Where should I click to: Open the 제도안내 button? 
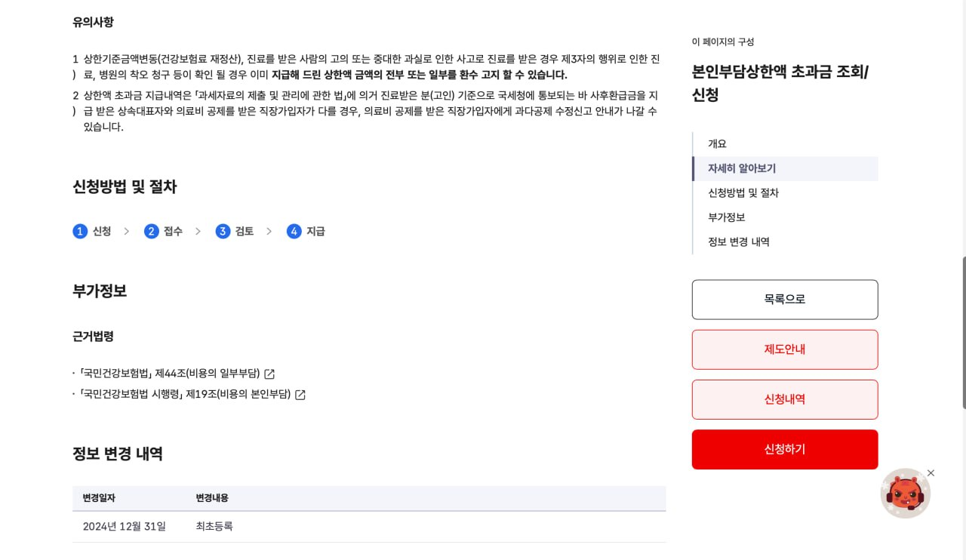click(785, 349)
